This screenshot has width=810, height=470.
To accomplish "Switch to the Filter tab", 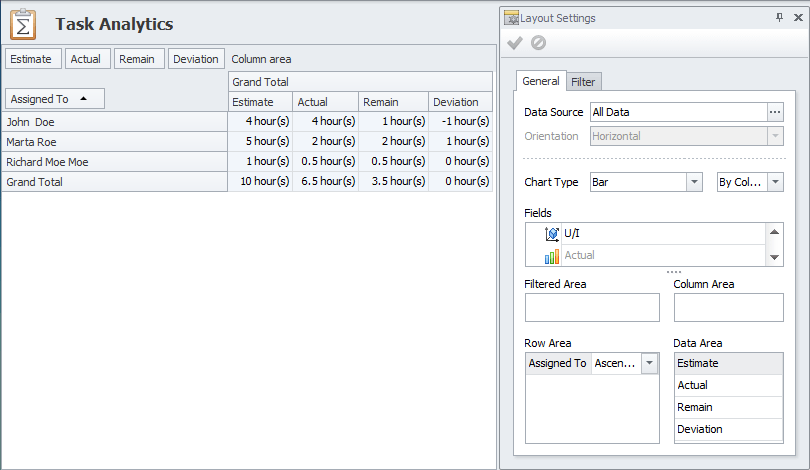I will coord(583,82).
